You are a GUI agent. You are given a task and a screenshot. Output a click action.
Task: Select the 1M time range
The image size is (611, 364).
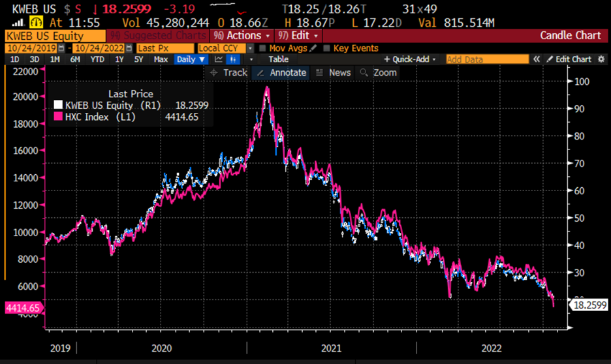click(x=55, y=59)
